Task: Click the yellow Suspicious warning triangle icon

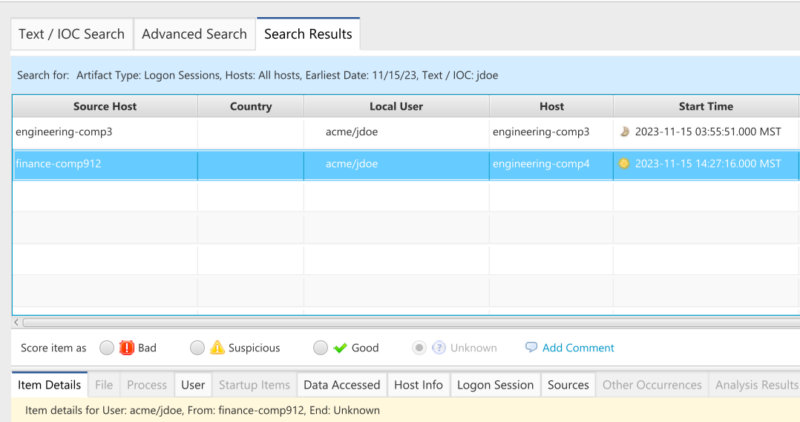Action: pyautogui.click(x=217, y=347)
